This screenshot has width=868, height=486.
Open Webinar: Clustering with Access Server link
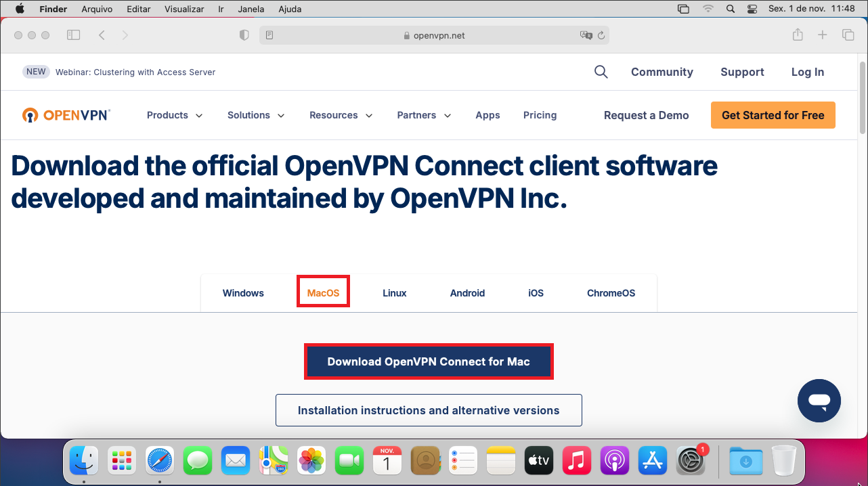click(x=135, y=72)
